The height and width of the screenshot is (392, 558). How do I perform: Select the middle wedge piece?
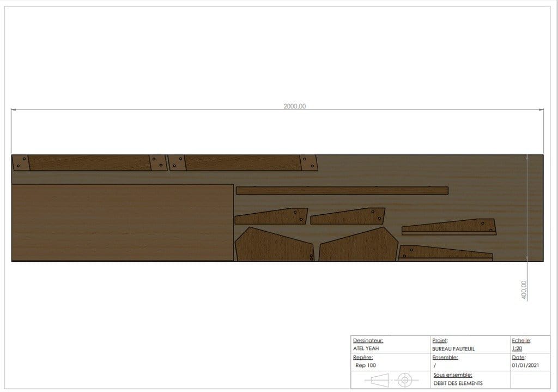tap(348, 216)
